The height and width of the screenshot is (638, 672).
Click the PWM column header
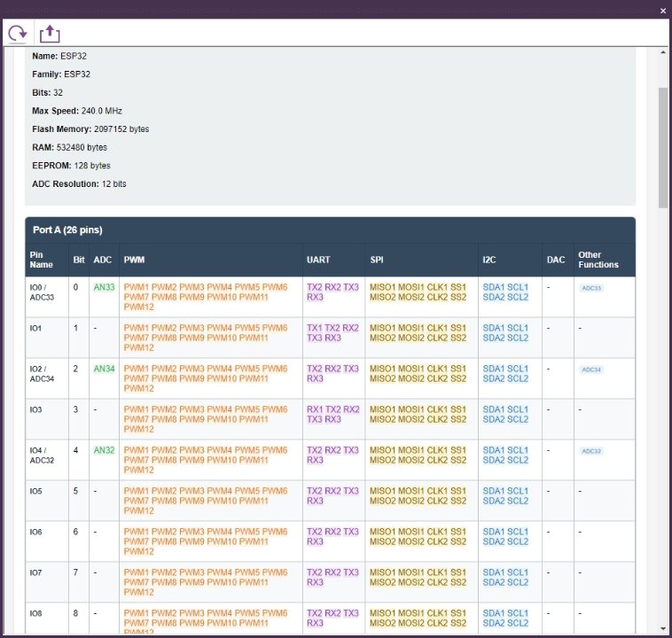135,260
